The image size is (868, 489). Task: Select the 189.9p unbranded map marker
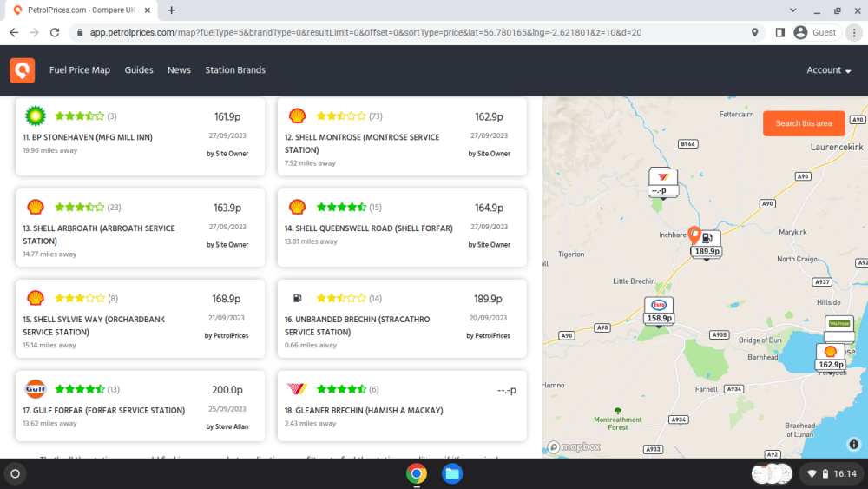[x=707, y=244]
